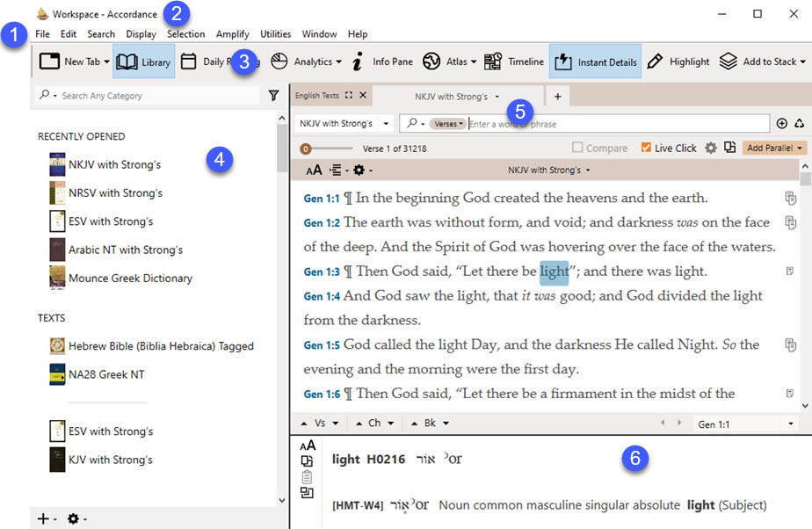Select the NKJV with Strong's tab
This screenshot has height=529, width=812.
tap(459, 97)
